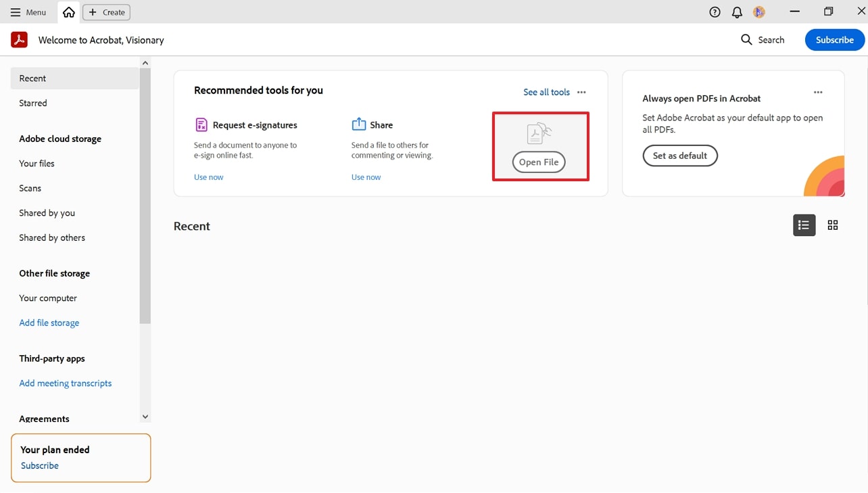
Task: Open the hamburger Menu button
Action: [28, 12]
